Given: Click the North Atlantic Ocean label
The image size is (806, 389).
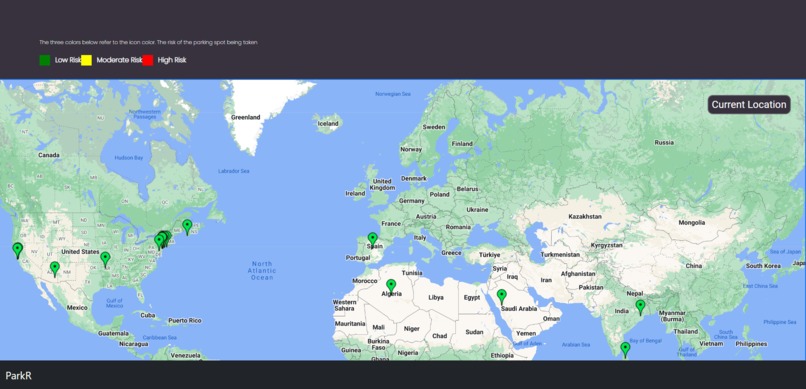Looking at the screenshot, I should click(x=262, y=270).
